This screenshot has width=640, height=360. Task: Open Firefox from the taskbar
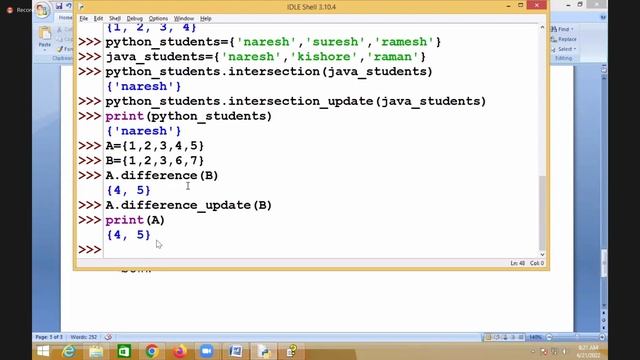click(x=179, y=351)
